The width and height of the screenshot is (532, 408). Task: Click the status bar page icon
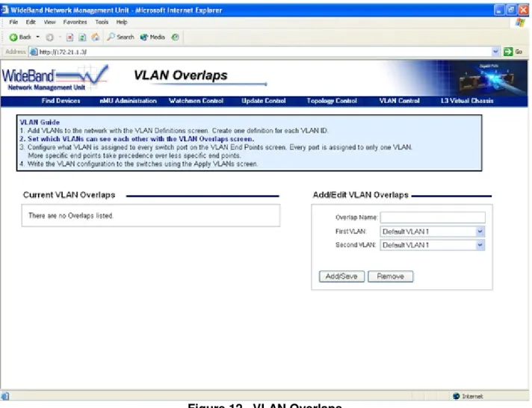tap(5, 396)
